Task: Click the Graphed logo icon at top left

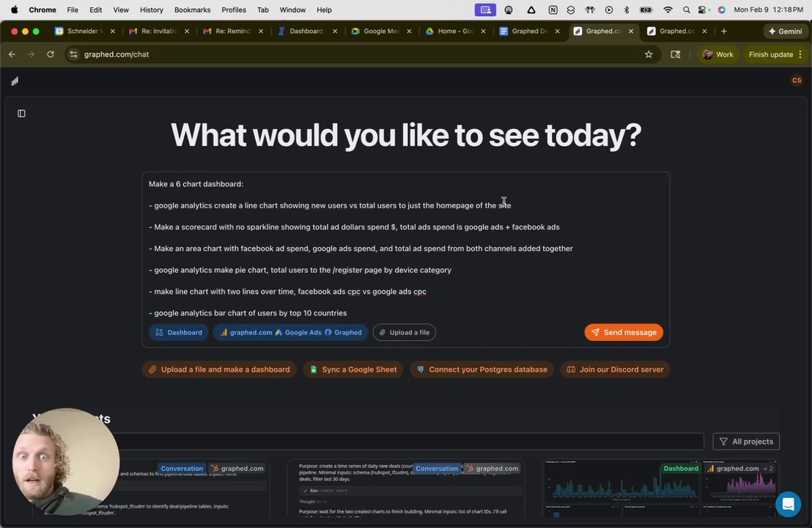Action: (x=15, y=81)
